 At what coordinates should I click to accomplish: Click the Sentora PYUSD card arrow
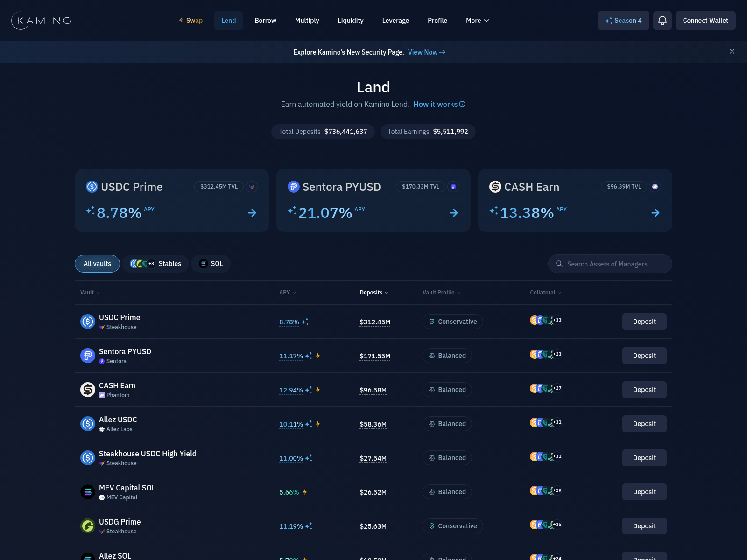[x=454, y=213]
